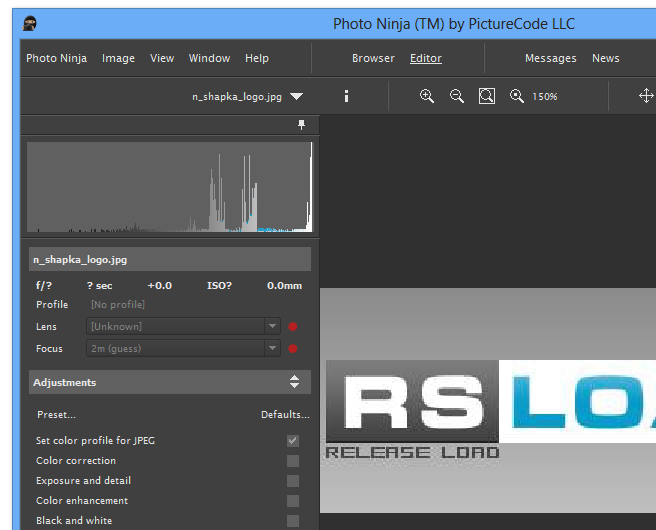Open the n_shapka_logo.jpg file dropdown arrow
Image resolution: width=656 pixels, height=530 pixels.
(x=297, y=97)
